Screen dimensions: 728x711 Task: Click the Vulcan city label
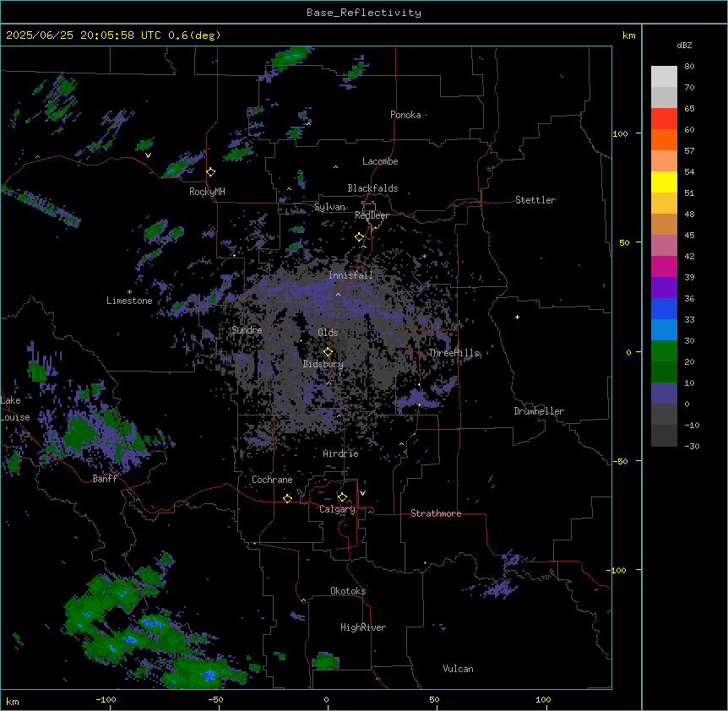pos(459,669)
